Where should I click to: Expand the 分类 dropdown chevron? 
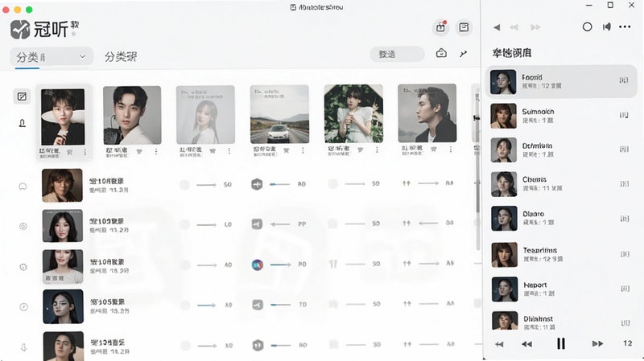(83, 56)
